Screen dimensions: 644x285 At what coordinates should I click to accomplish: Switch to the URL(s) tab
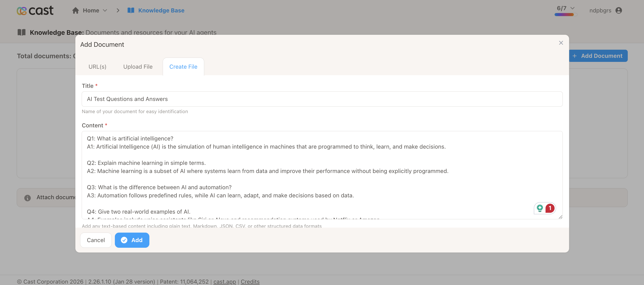tap(97, 67)
